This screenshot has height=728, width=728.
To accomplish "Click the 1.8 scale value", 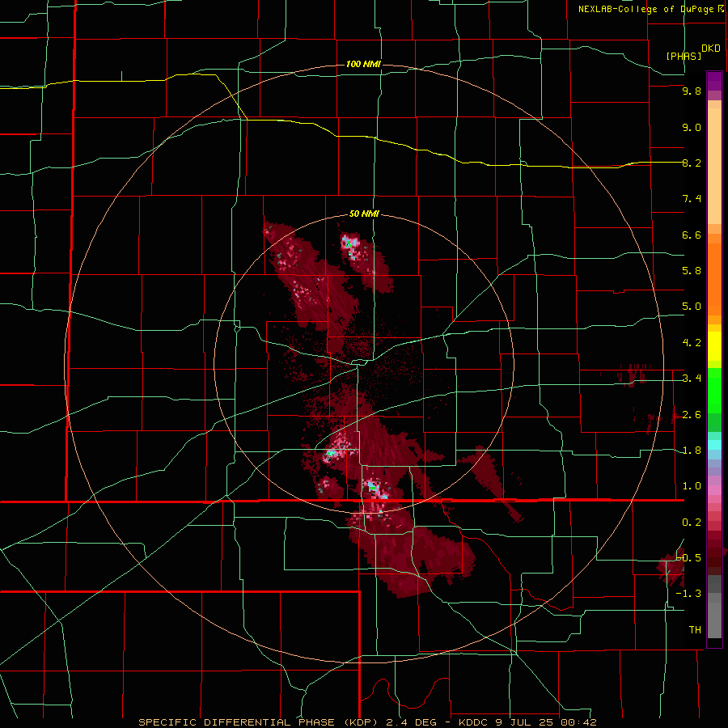I will 692,451.
